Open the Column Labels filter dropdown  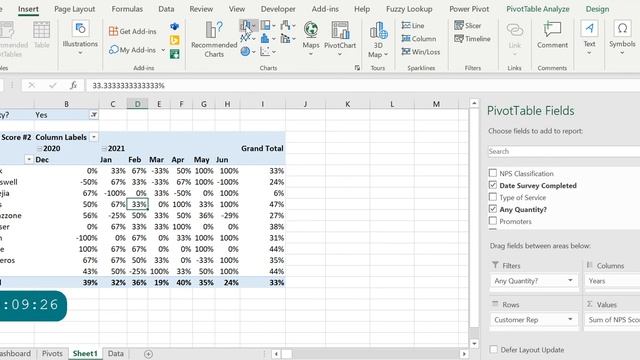pyautogui.click(x=94, y=137)
